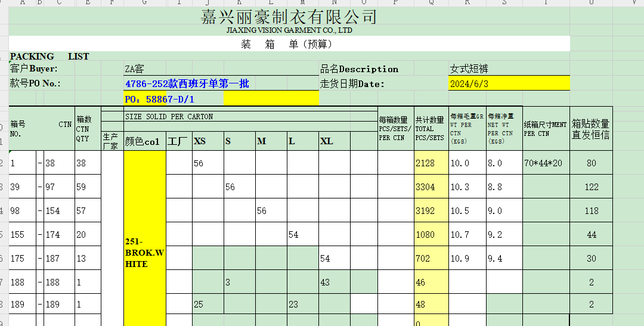The width and height of the screenshot is (644, 326).
Task: Select the SIZE SOLID PER CARTON header
Action: pos(169,116)
